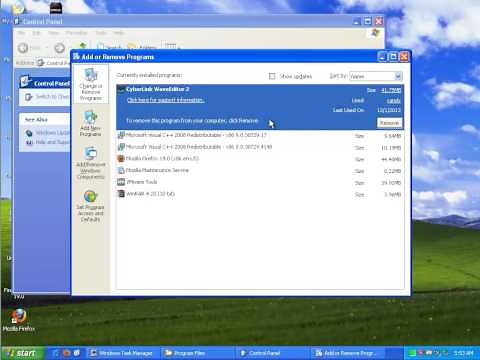Image resolution: width=480 pixels, height=360 pixels.
Task: Minimize the Add or Remove Programs window
Action: pyautogui.click(x=382, y=57)
